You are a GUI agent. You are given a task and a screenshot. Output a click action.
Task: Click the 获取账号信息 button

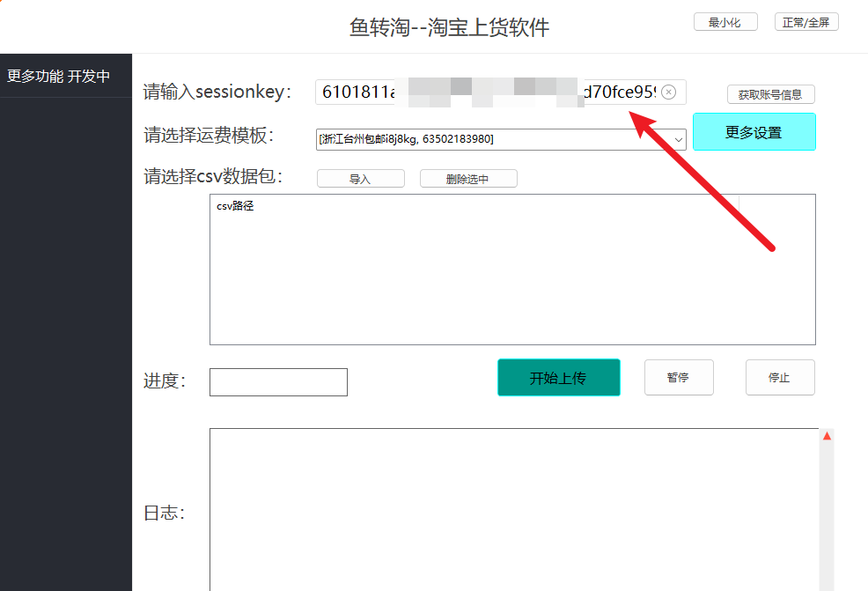point(770,95)
